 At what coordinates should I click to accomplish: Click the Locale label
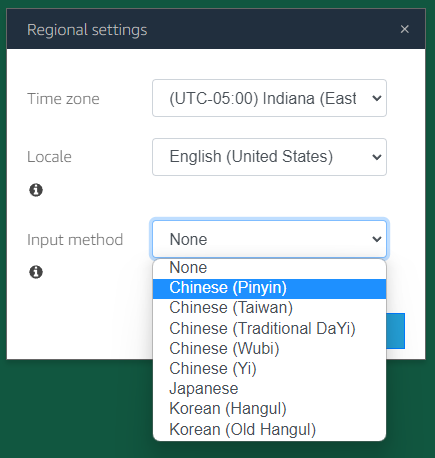coord(49,157)
